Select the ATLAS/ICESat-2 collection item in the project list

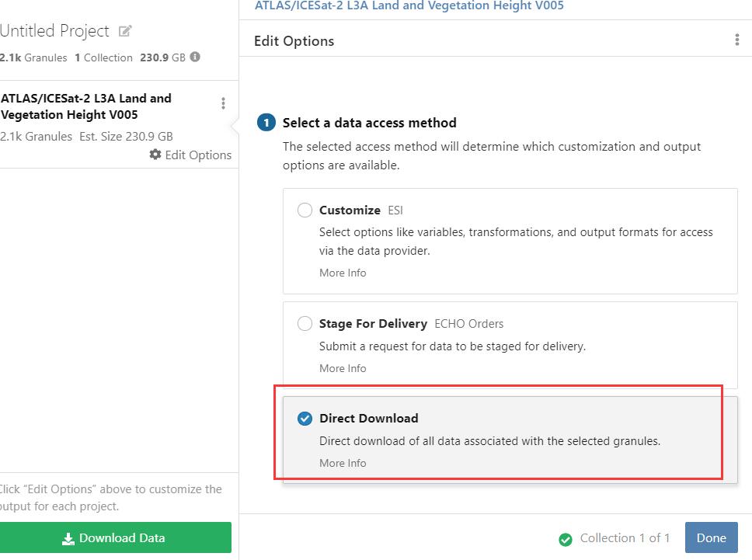click(93, 117)
